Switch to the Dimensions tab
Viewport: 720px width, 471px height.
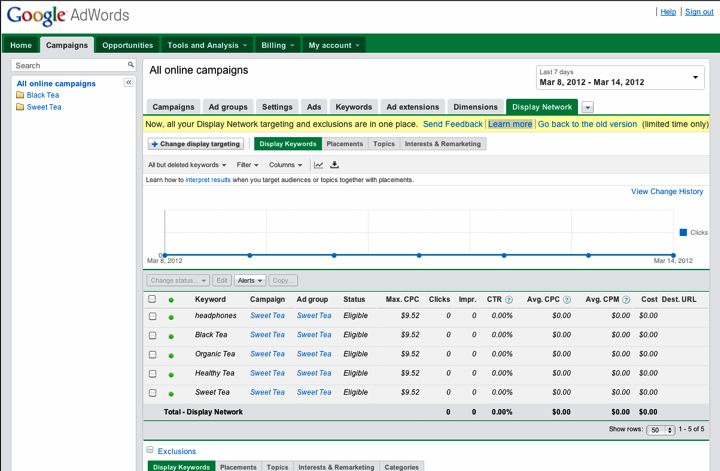tap(475, 107)
